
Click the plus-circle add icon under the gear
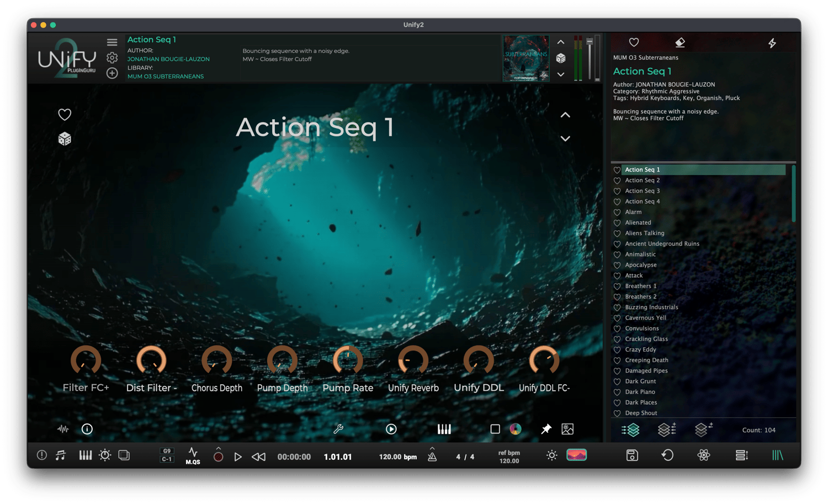(112, 73)
